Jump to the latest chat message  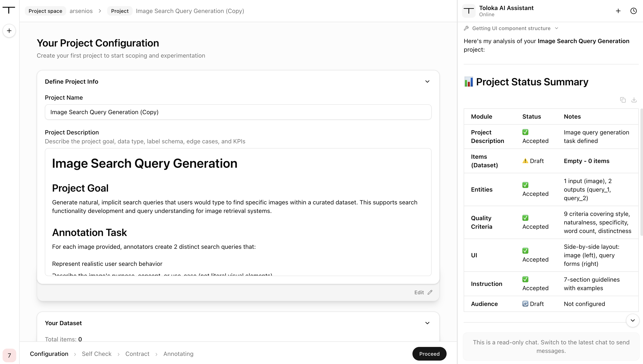pyautogui.click(x=633, y=320)
